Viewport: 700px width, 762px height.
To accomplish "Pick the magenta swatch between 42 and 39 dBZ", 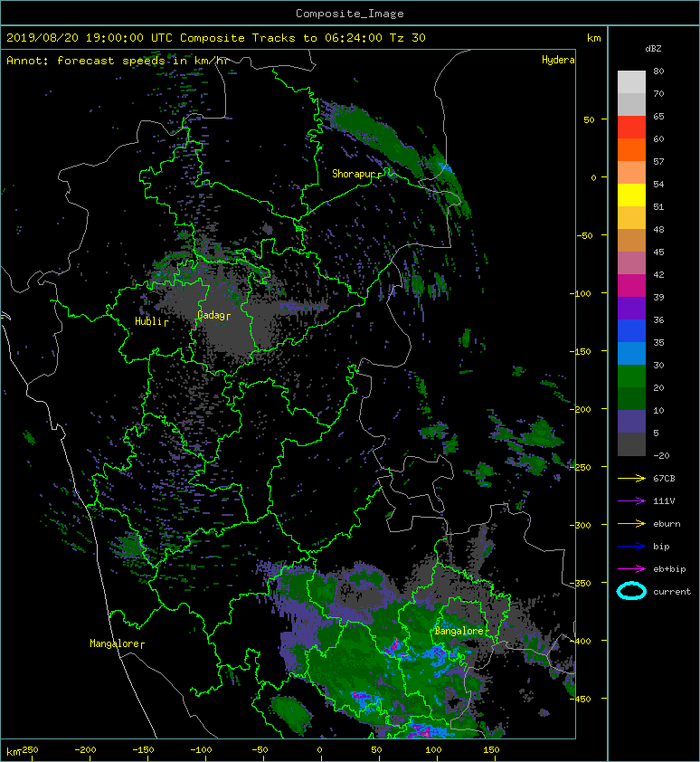I will click(631, 286).
